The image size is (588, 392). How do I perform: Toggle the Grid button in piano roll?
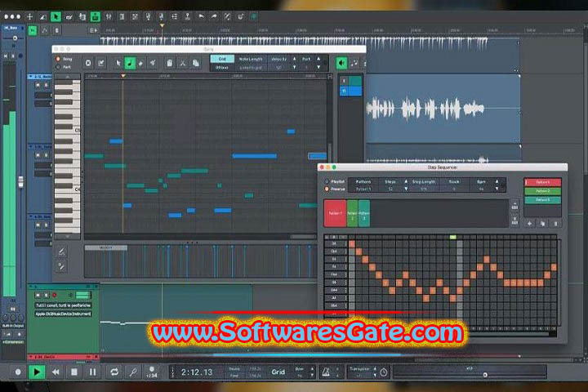click(x=222, y=59)
